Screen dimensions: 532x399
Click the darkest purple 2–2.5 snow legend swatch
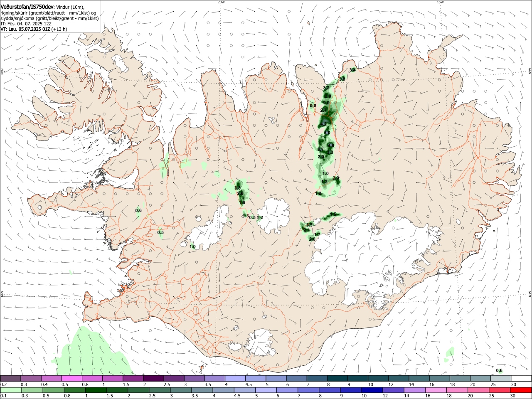153,378
